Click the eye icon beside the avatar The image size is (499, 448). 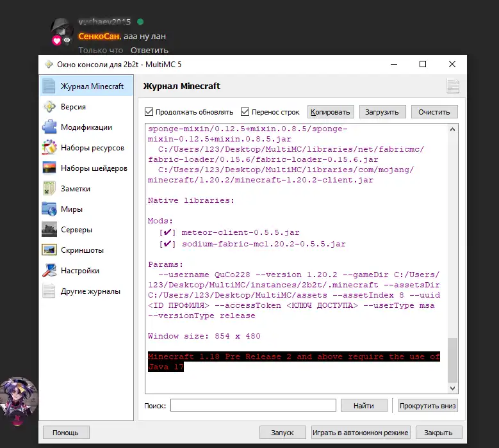tap(67, 40)
